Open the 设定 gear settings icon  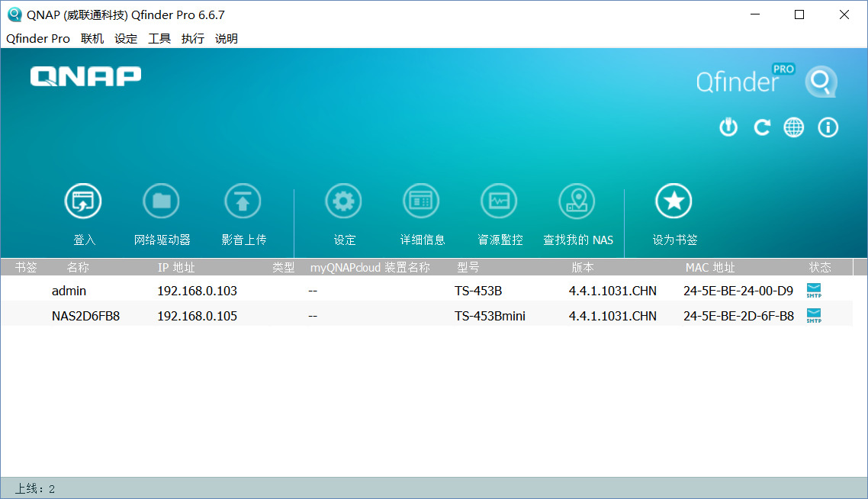343,201
